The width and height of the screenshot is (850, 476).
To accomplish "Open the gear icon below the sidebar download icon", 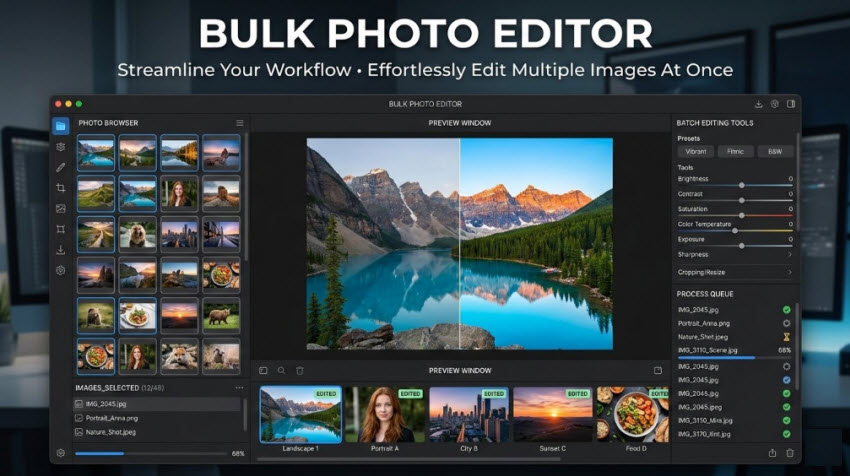I will 61,270.
